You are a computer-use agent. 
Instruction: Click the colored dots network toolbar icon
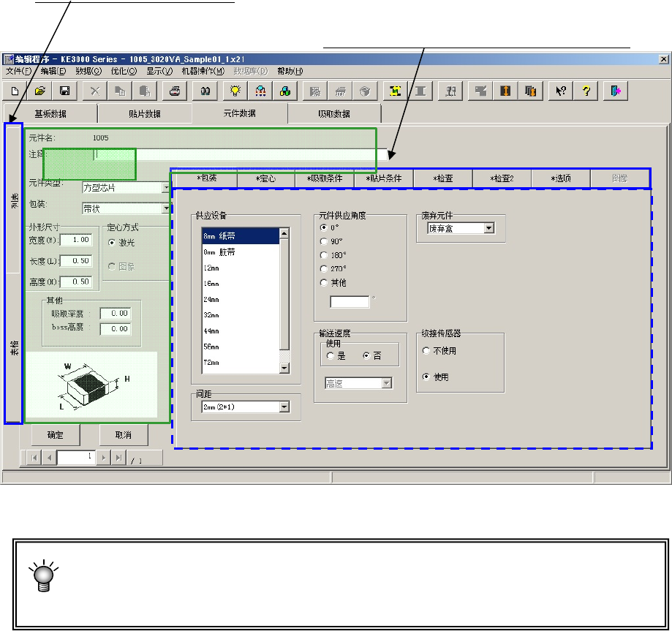(260, 91)
